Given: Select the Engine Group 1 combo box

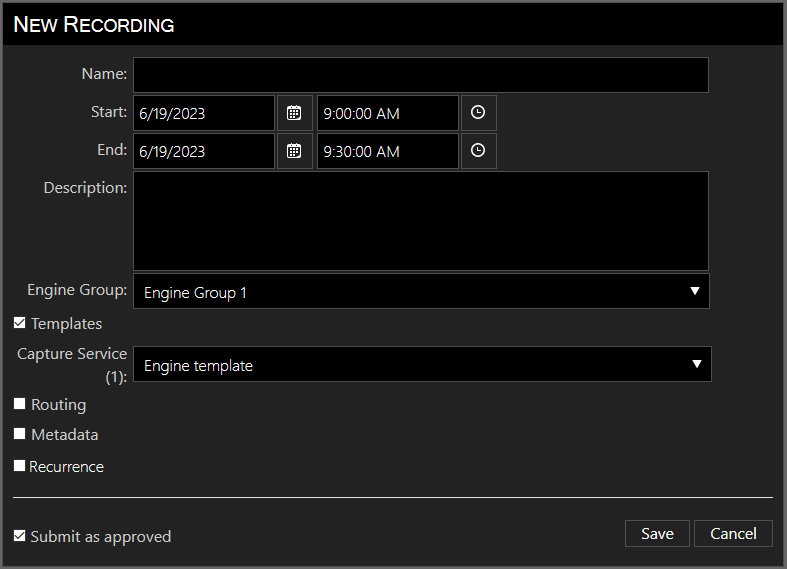Looking at the screenshot, I should click(421, 291).
